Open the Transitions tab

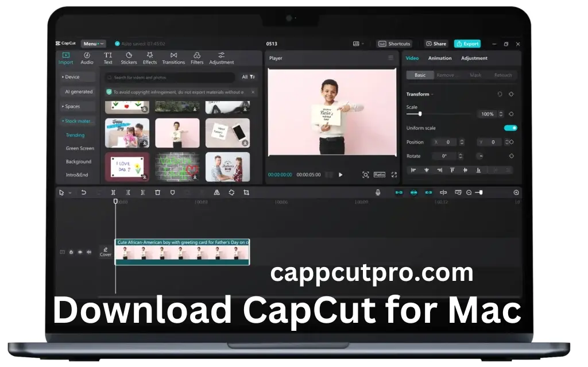(173, 58)
